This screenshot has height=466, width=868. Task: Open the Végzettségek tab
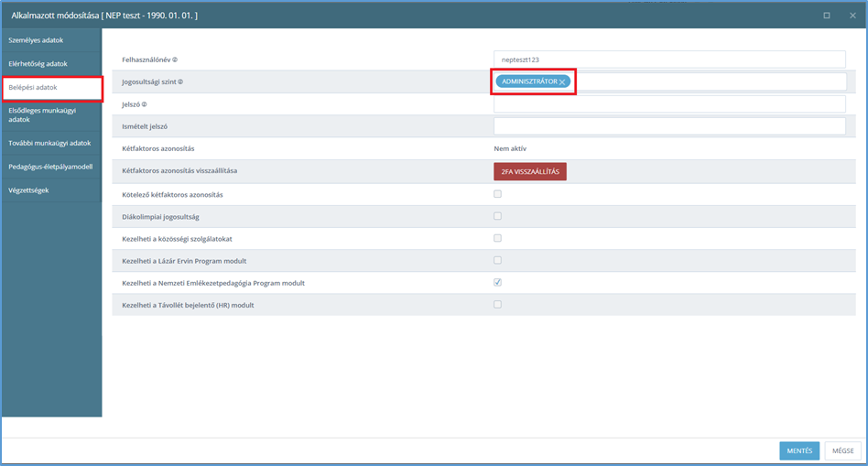[51, 190]
